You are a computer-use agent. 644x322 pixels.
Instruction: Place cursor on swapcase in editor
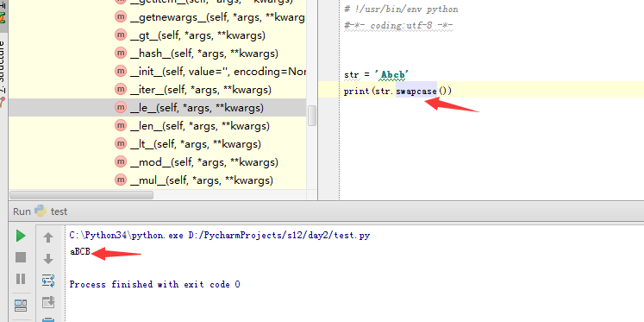(416, 91)
